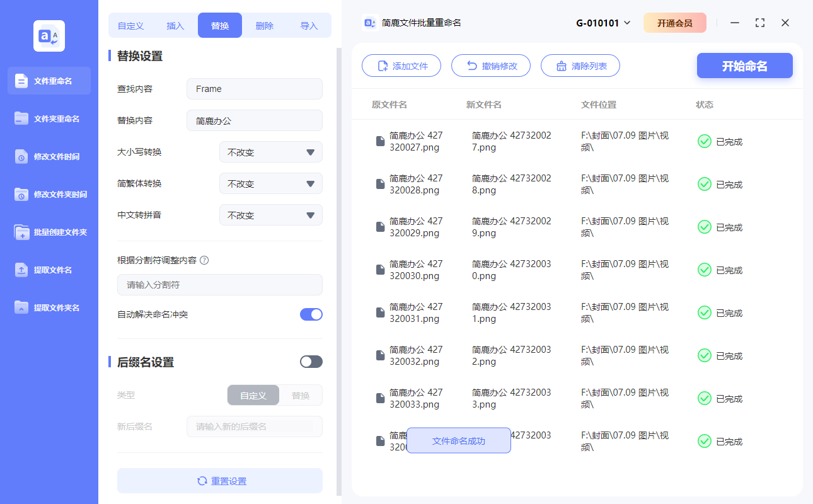Viewport: 813px width, 504px height.
Task: Click the 新文件名 column header
Action: (484, 105)
